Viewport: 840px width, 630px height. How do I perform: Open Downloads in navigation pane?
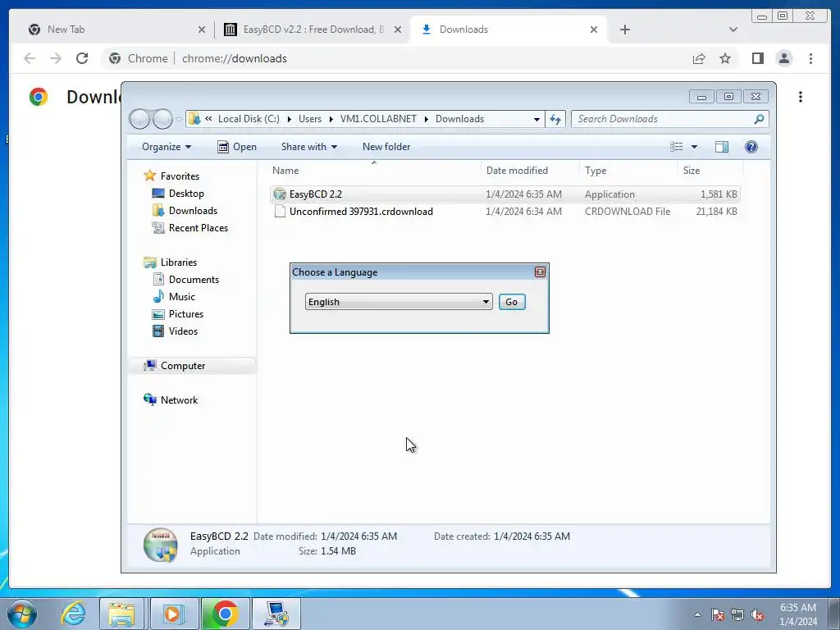(193, 211)
